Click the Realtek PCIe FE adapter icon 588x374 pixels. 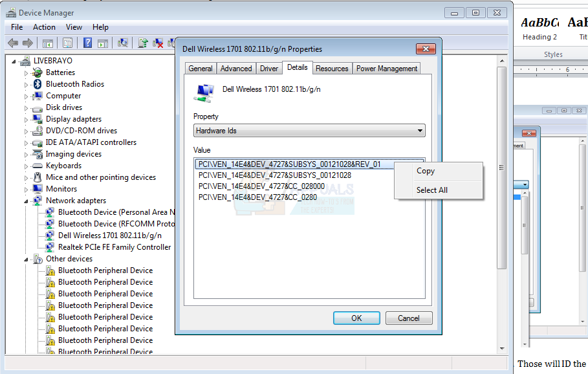(x=50, y=247)
